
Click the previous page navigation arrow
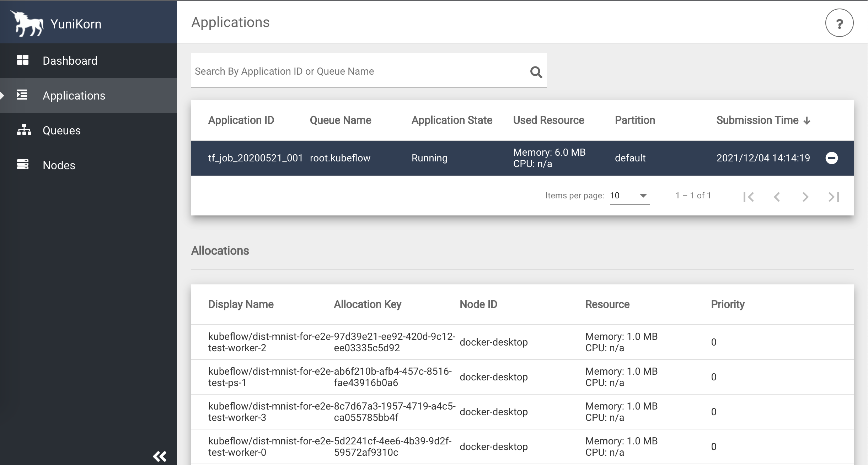(x=777, y=195)
